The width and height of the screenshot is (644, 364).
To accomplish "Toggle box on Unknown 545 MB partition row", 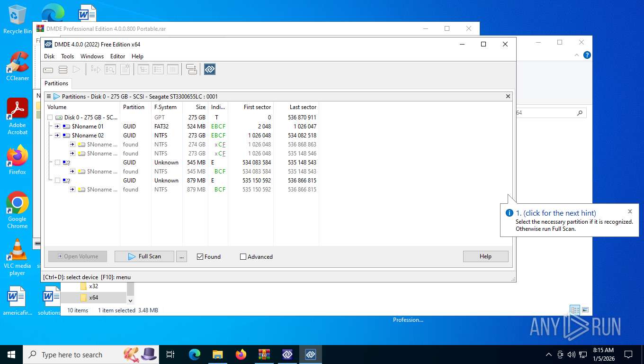I will [57, 163].
